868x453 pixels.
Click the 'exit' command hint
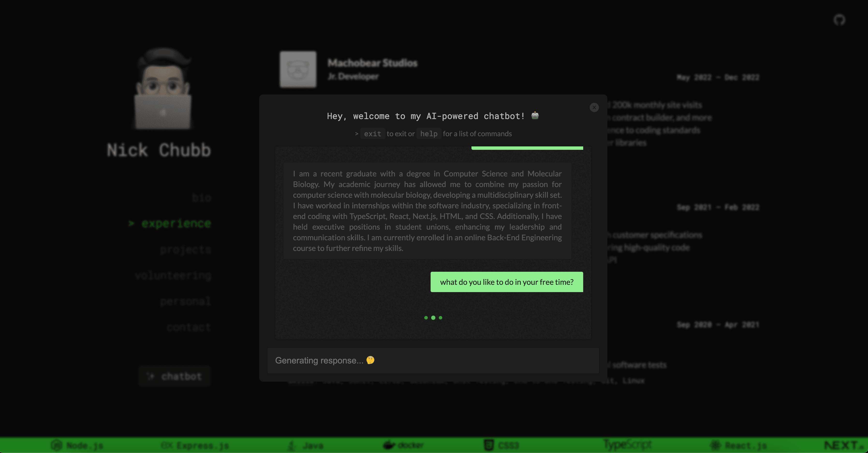point(372,134)
